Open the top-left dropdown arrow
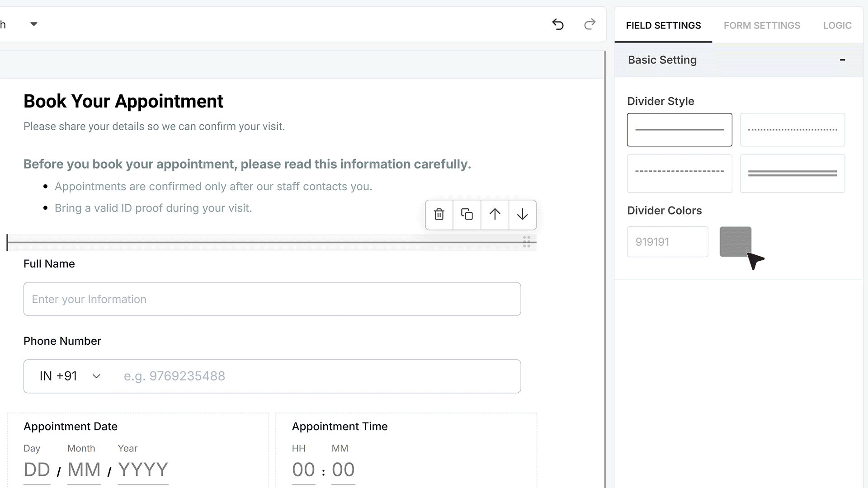Image resolution: width=868 pixels, height=488 pixels. [34, 24]
